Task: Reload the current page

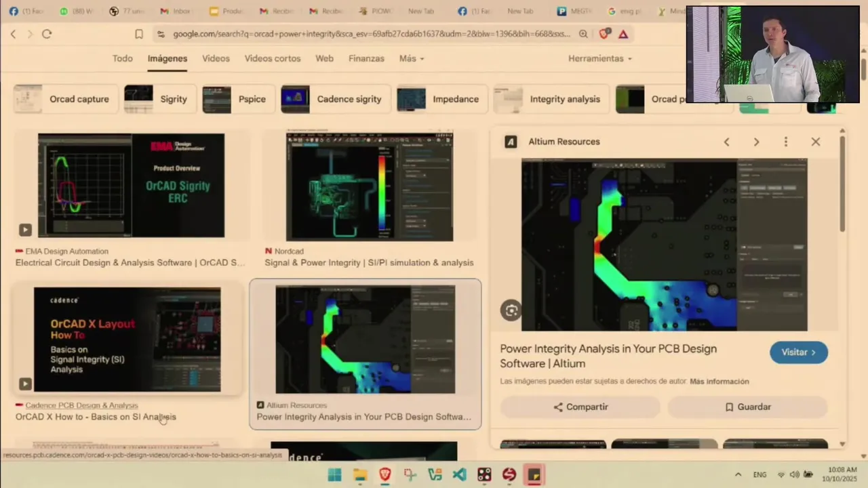Action: pos(47,34)
